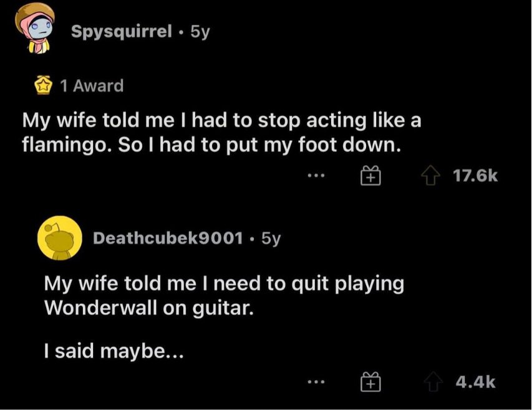This screenshot has height=410, width=532.
Task: Click the gold award badge icon
Action: pyautogui.click(x=43, y=85)
